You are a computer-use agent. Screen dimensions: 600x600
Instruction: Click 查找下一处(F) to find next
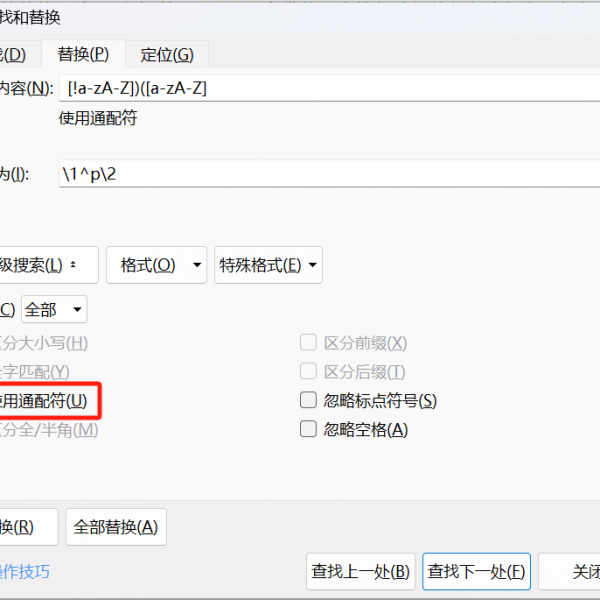click(476, 572)
